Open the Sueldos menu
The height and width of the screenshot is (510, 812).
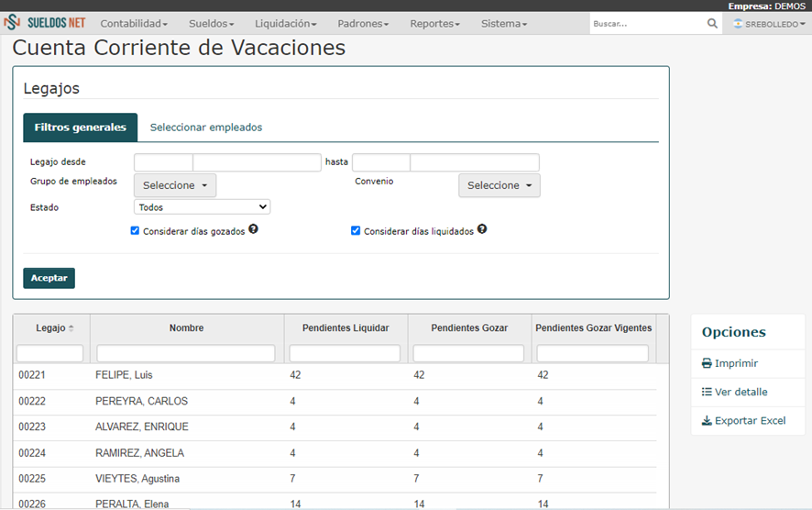click(212, 23)
